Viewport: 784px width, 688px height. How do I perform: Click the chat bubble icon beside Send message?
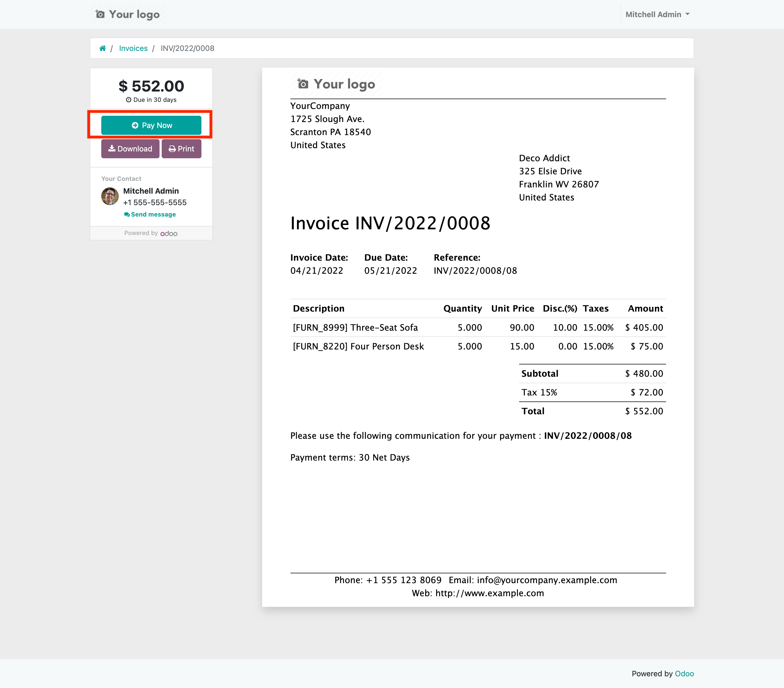pyautogui.click(x=127, y=215)
